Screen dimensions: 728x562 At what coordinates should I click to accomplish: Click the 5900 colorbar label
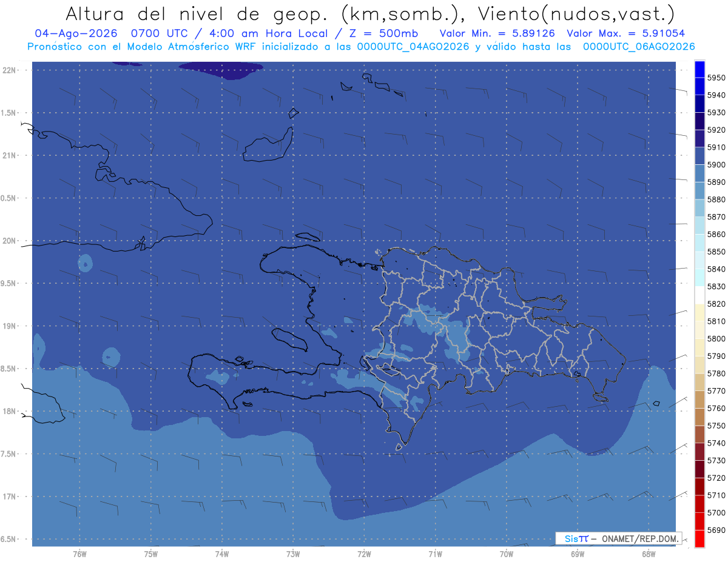click(x=716, y=164)
